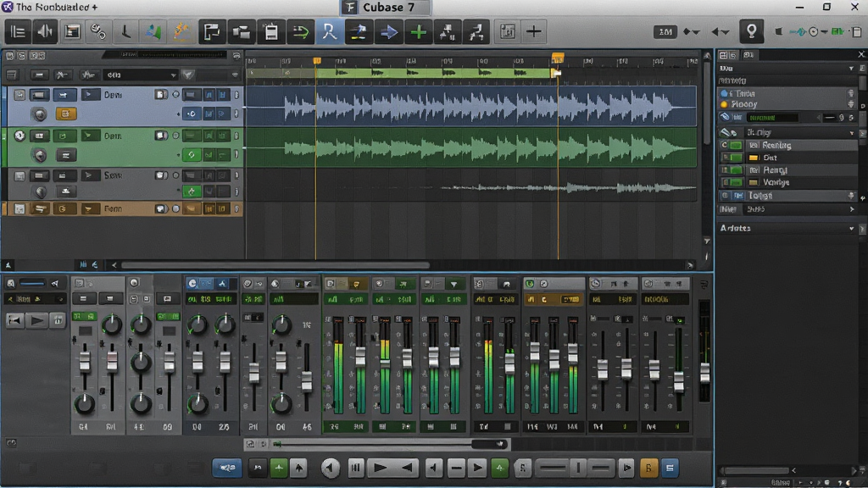Click the green plus toolbar icon
This screenshot has width=868, height=488.
tap(419, 31)
